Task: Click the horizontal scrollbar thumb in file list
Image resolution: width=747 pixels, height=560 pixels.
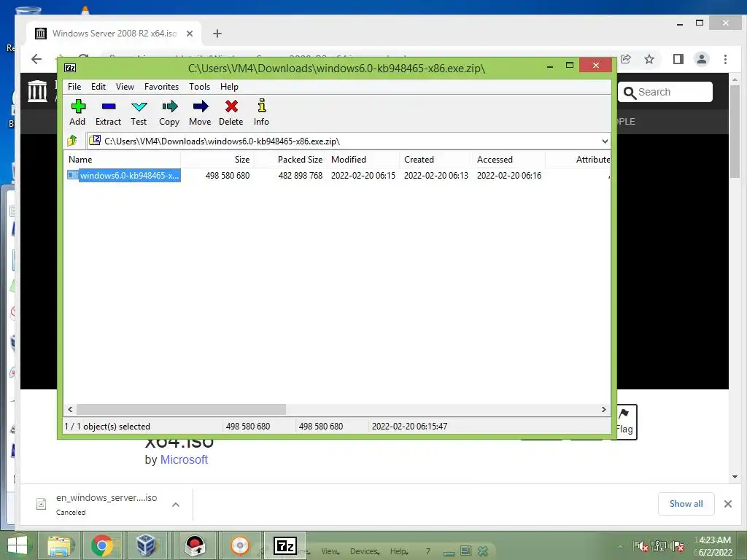Action: pos(181,410)
